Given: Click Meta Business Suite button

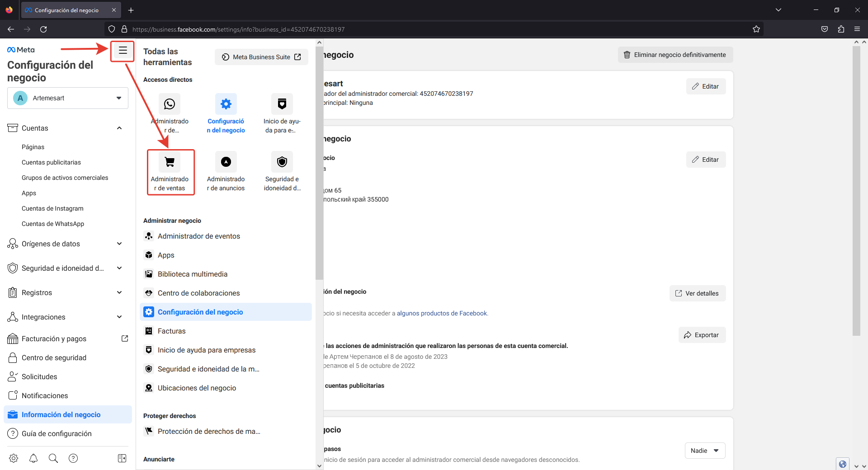Looking at the screenshot, I should [261, 57].
